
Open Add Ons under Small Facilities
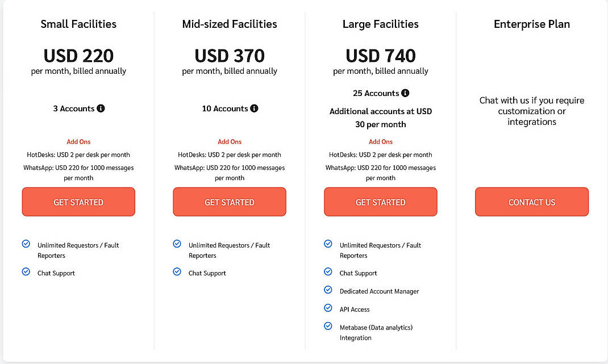click(x=78, y=141)
